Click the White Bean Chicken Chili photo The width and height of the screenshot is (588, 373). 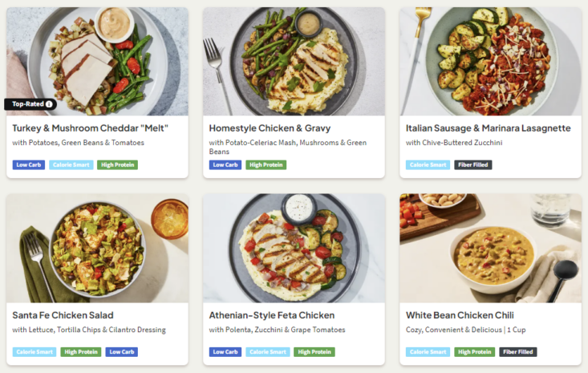coord(490,248)
